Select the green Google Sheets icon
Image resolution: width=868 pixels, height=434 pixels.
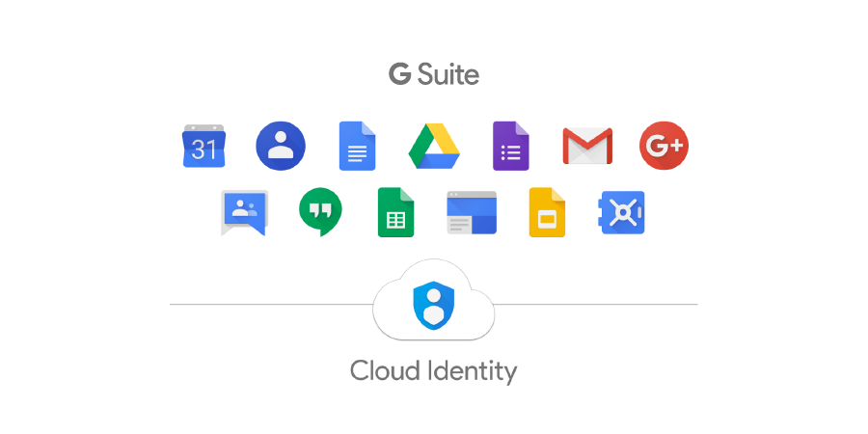(395, 212)
